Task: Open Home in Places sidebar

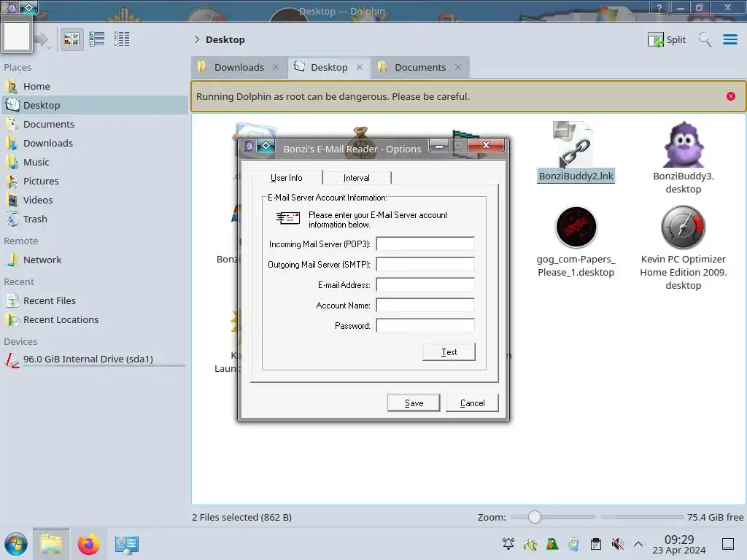Action: [96, 86]
